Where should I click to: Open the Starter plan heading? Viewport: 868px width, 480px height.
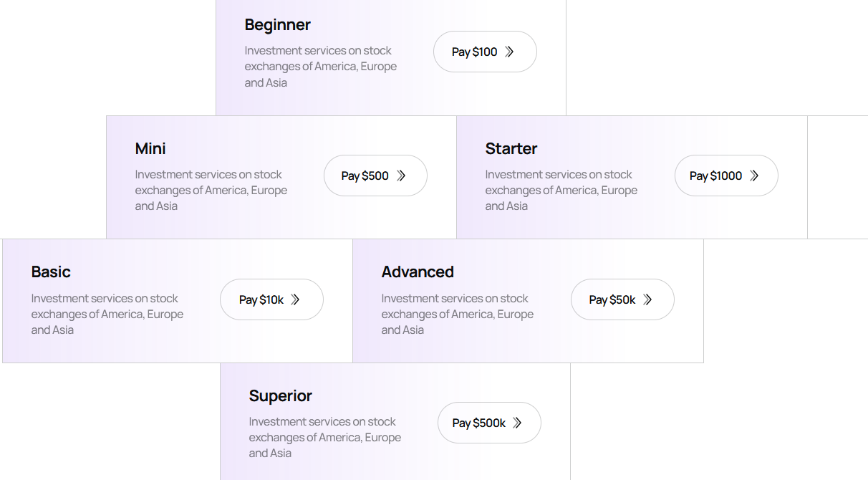511,148
